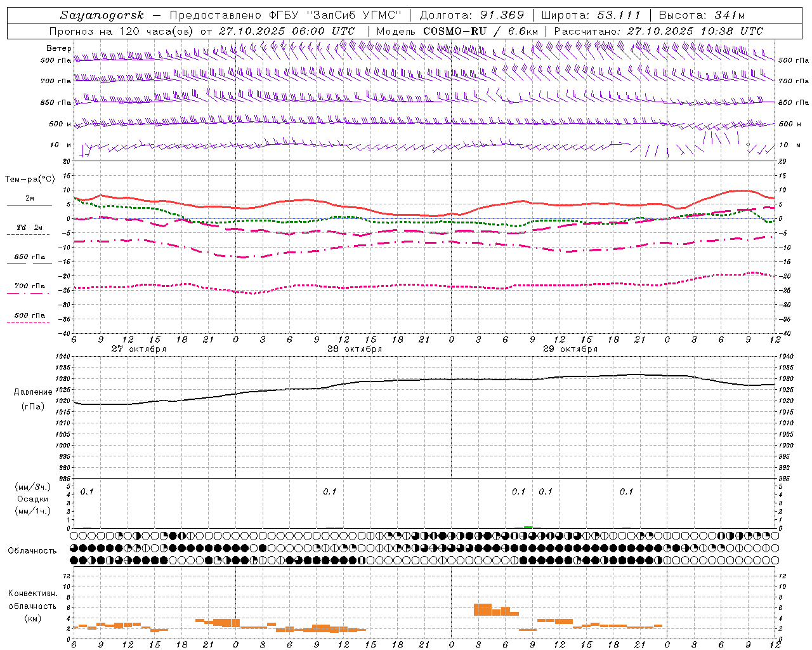Viewport: 812px width, 650px height.
Task: Select the Широта: 53.111 header value
Action: pyautogui.click(x=591, y=15)
